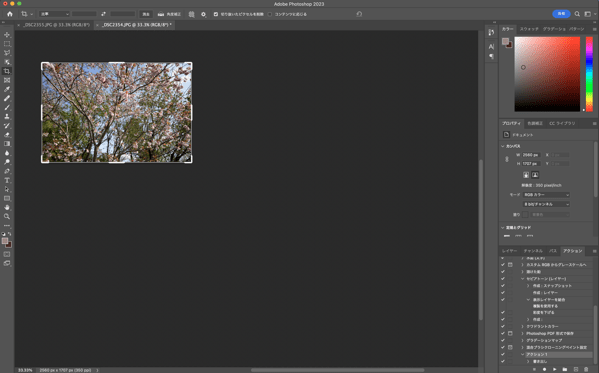Image resolution: width=599 pixels, height=373 pixels.
Task: Click the Actions panel stop button
Action: coord(534,370)
